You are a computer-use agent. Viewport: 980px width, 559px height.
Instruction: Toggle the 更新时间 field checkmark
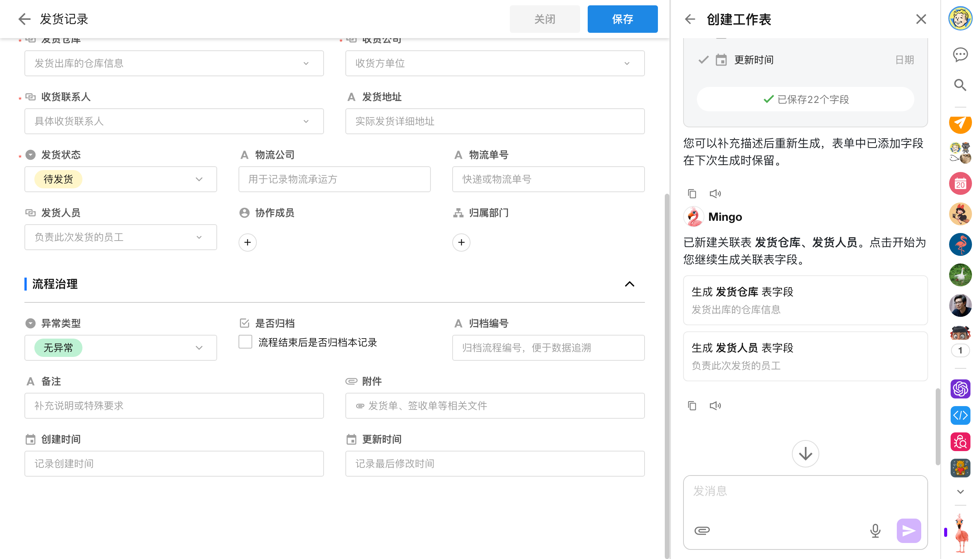point(703,60)
